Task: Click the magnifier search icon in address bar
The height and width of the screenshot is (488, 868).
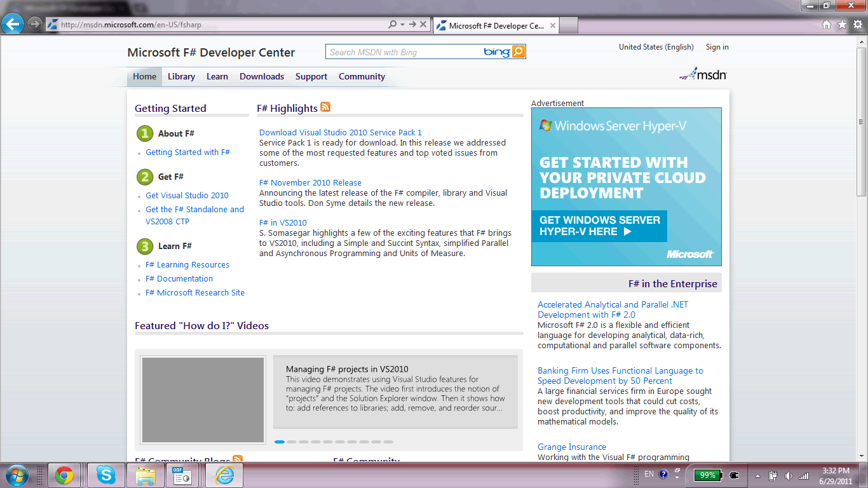Action: pos(393,24)
